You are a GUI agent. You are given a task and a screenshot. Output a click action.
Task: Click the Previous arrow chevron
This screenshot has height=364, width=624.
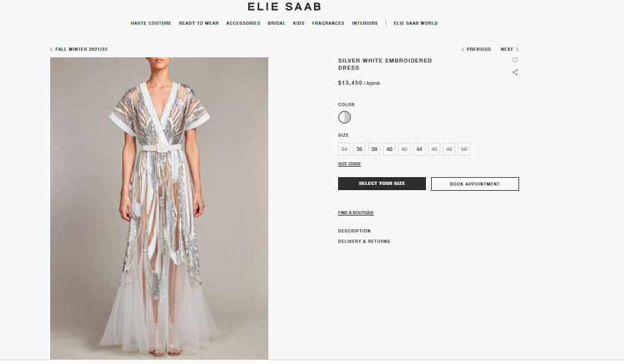[x=463, y=49]
